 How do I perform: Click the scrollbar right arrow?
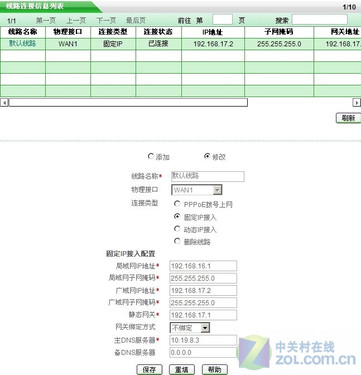pos(357,102)
